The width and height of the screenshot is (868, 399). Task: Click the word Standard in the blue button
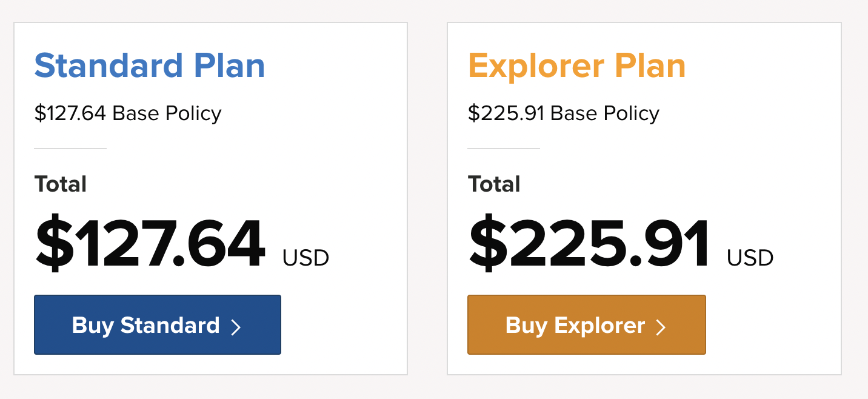point(170,326)
